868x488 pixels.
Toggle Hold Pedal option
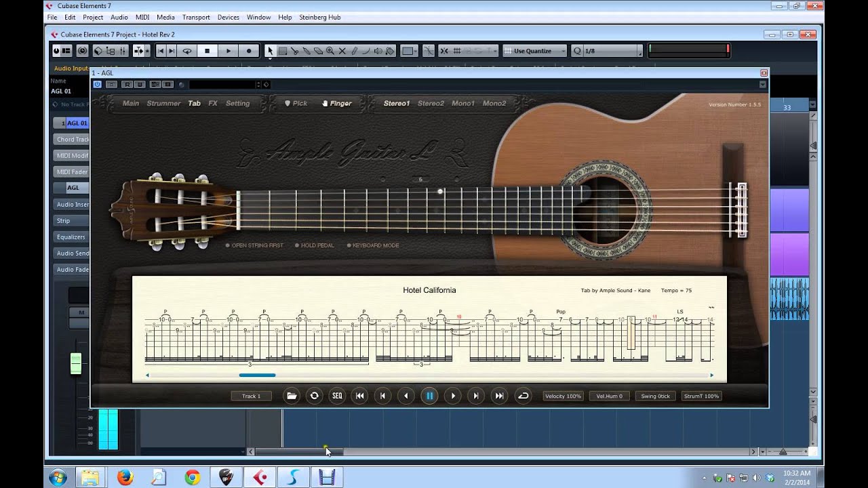coord(314,245)
